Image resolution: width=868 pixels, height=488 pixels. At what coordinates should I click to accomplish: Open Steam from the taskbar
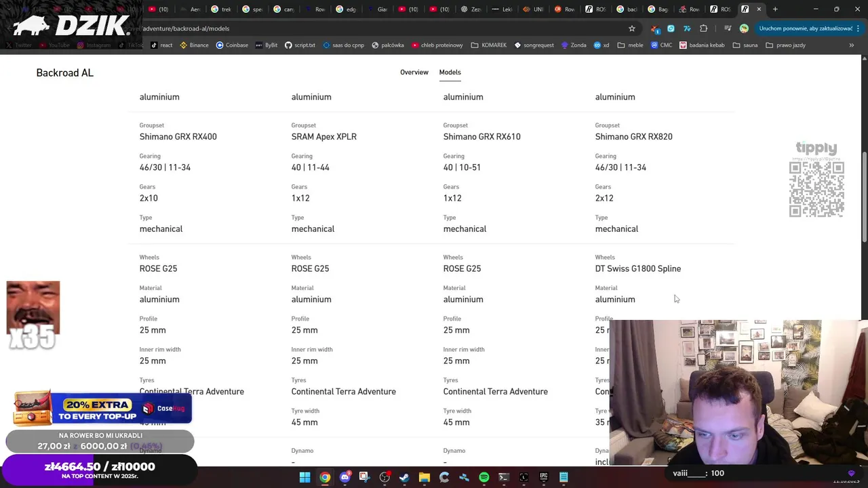(404, 477)
